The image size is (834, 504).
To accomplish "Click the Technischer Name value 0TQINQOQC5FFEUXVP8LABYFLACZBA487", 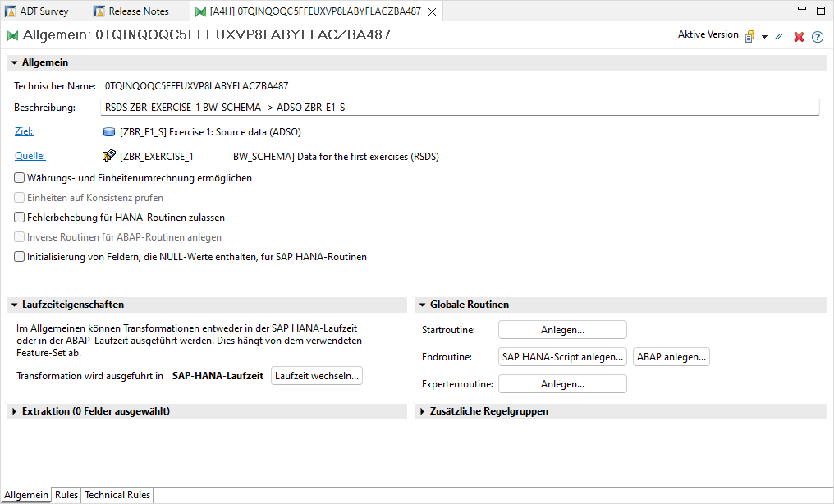I will pos(196,85).
